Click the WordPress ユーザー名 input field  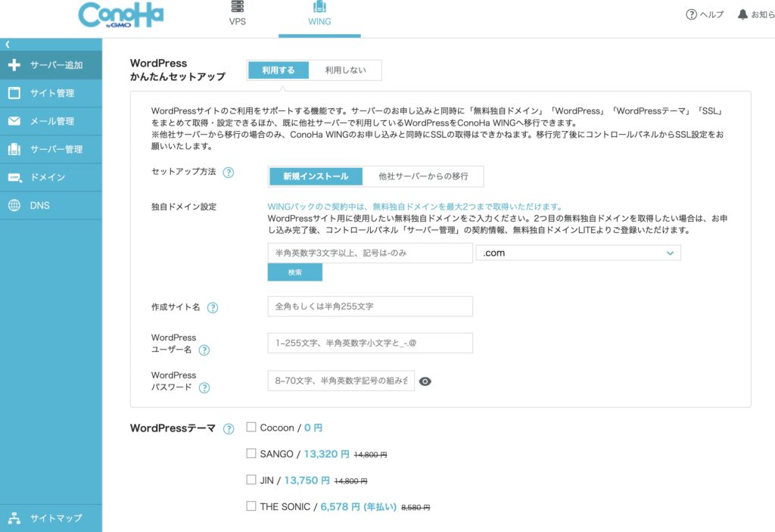(x=370, y=343)
